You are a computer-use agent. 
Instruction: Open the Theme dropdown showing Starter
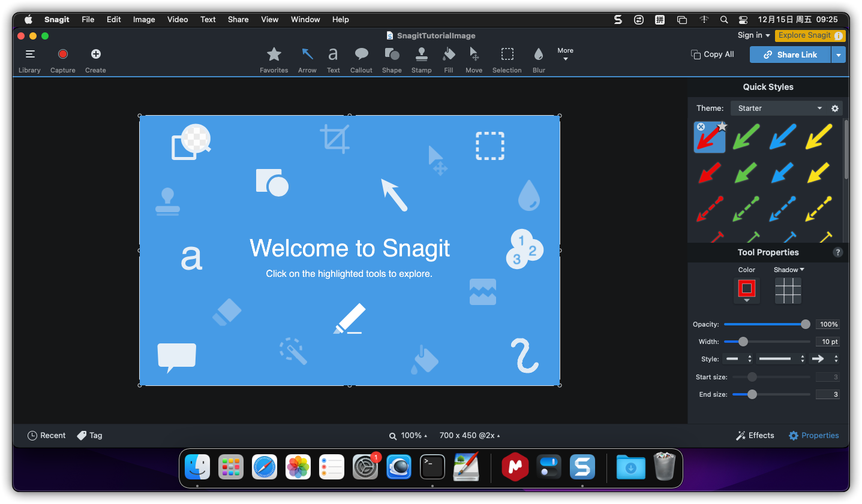(x=779, y=108)
